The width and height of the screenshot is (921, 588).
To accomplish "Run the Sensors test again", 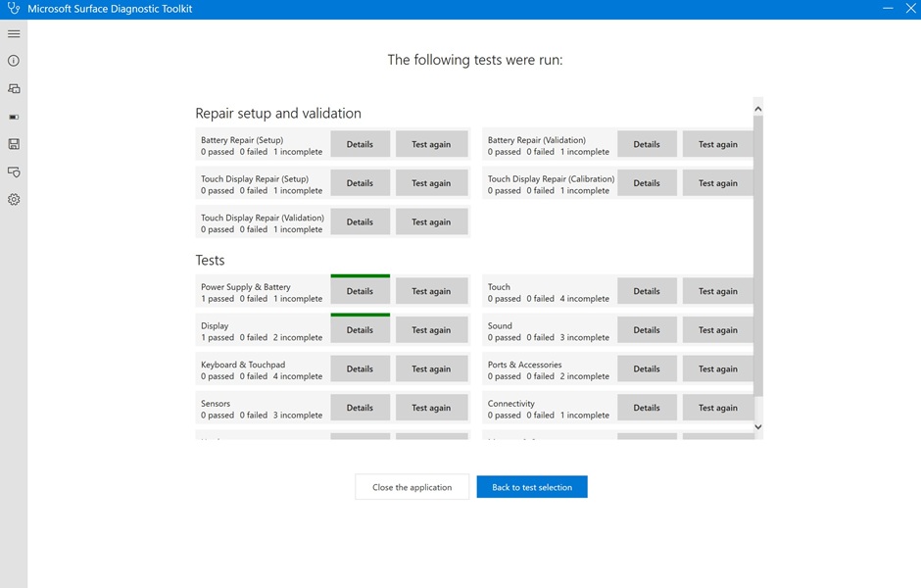I will 432,407.
